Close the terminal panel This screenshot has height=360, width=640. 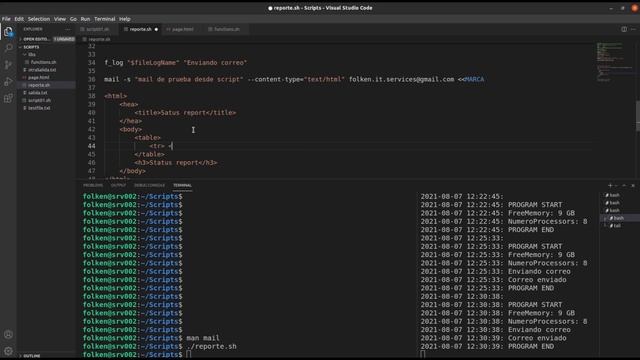633,185
